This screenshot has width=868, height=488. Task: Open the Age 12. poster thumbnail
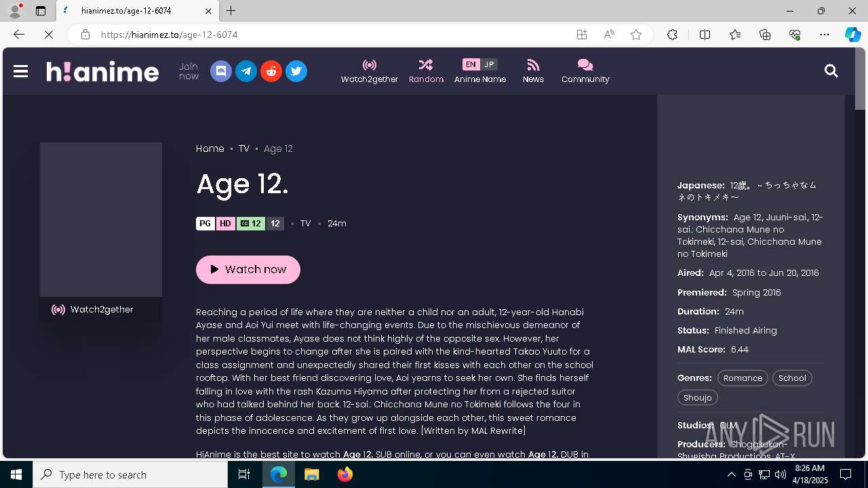tap(101, 220)
